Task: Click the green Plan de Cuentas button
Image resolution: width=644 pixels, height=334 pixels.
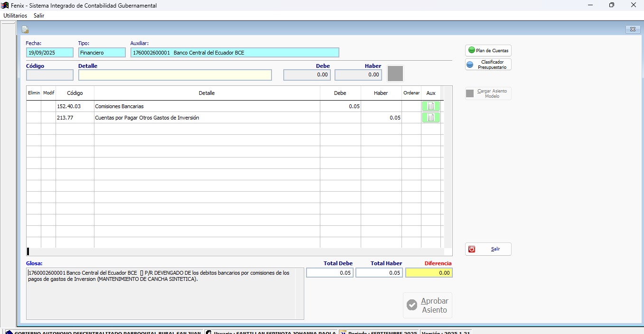Action: coord(488,50)
